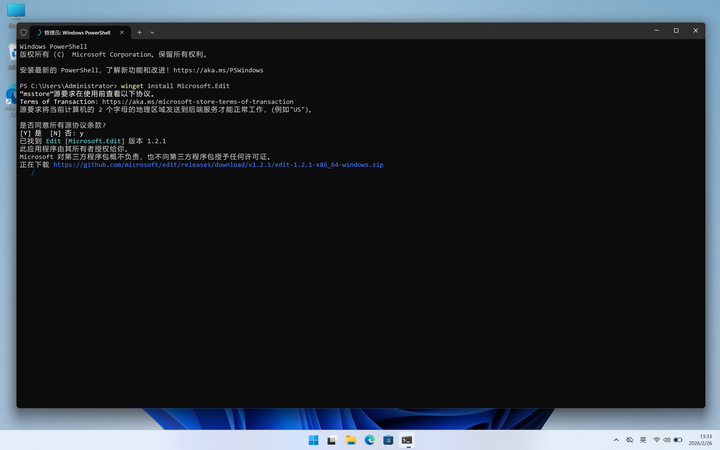
Task: Select the Windows PowerShell tab
Action: pyautogui.click(x=80, y=33)
